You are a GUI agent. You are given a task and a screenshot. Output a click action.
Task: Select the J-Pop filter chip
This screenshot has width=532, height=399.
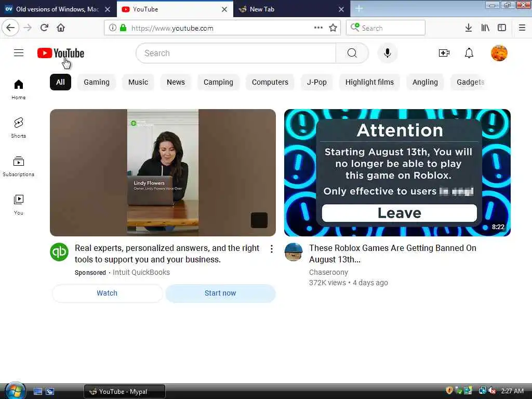click(317, 82)
